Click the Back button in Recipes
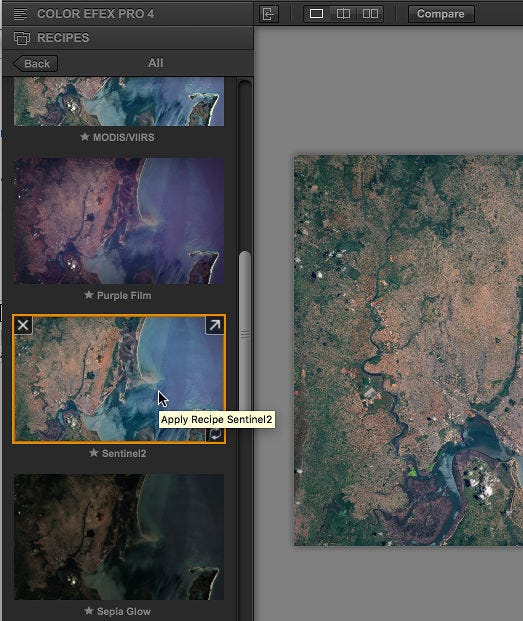This screenshot has width=523, height=621. point(36,63)
